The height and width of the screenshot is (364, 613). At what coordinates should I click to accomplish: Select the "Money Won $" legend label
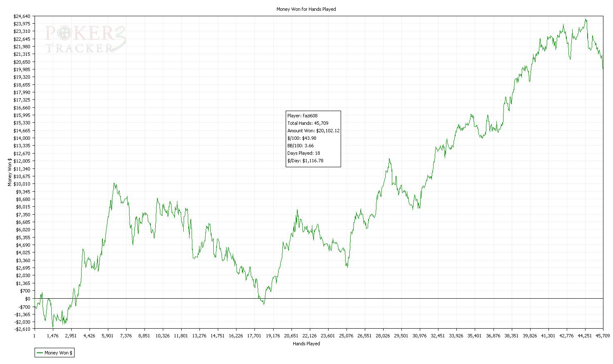58,353
